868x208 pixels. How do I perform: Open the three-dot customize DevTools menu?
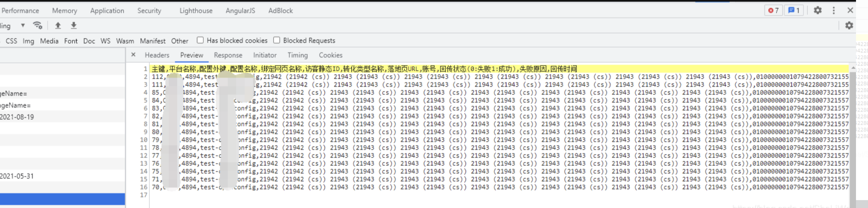[833, 11]
